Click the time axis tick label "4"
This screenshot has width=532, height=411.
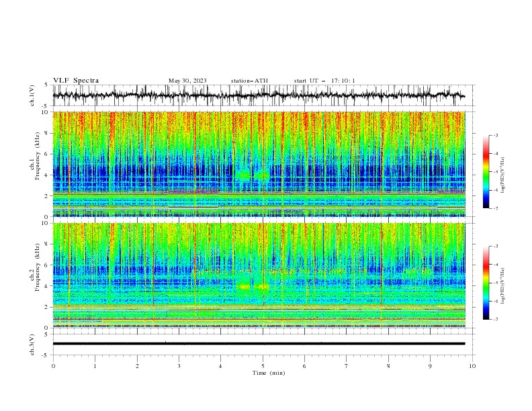pyautogui.click(x=220, y=366)
